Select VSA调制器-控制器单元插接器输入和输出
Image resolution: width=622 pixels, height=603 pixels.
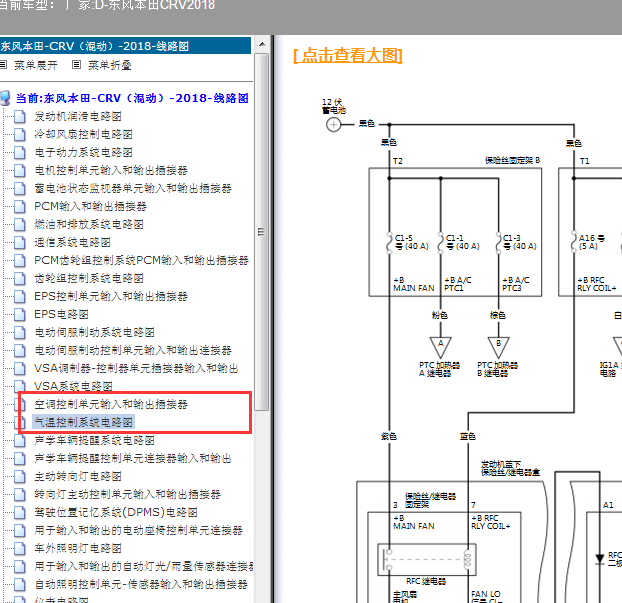(136, 369)
